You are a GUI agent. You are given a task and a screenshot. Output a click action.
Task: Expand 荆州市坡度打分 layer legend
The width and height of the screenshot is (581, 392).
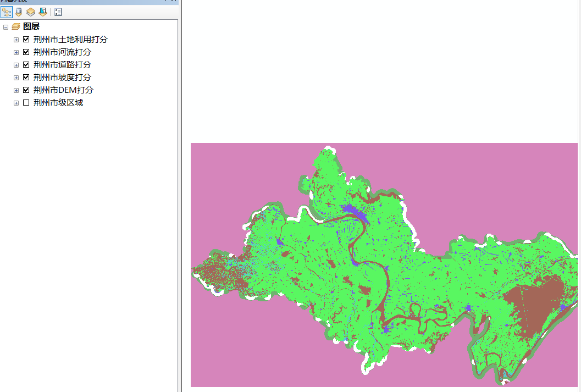[x=16, y=78]
